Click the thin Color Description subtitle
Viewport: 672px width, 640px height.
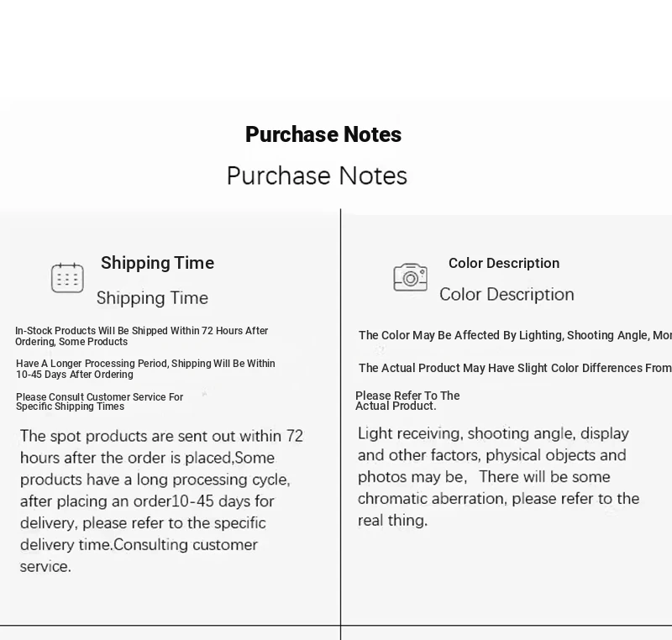tap(507, 294)
